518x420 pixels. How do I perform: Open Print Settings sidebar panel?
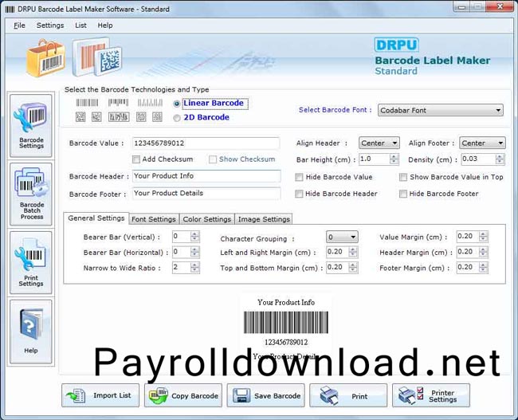pyautogui.click(x=31, y=262)
